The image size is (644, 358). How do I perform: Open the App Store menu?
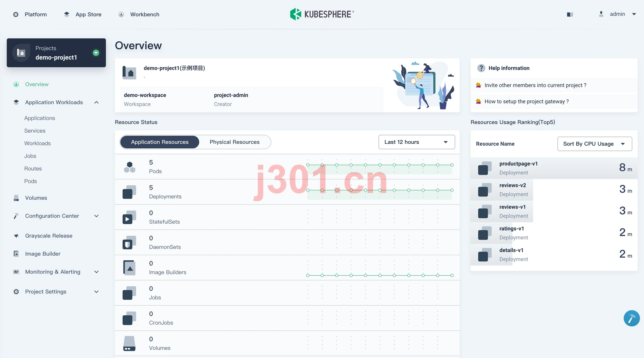89,14
